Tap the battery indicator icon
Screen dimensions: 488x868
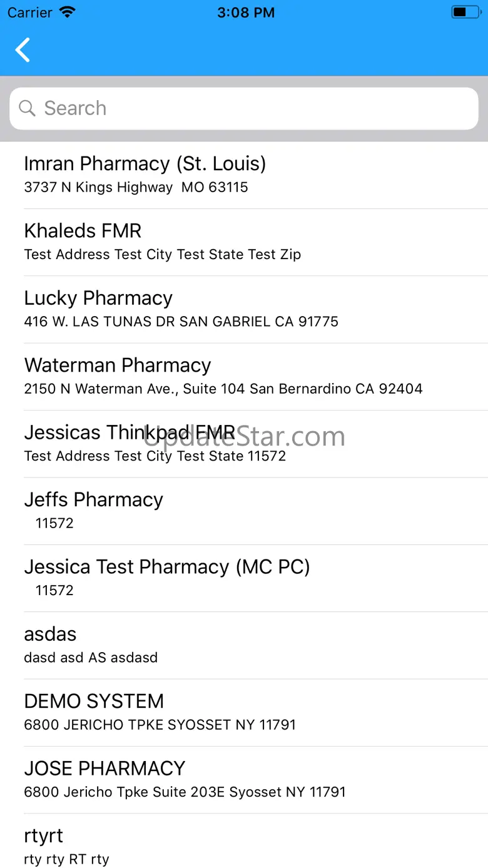(x=465, y=13)
